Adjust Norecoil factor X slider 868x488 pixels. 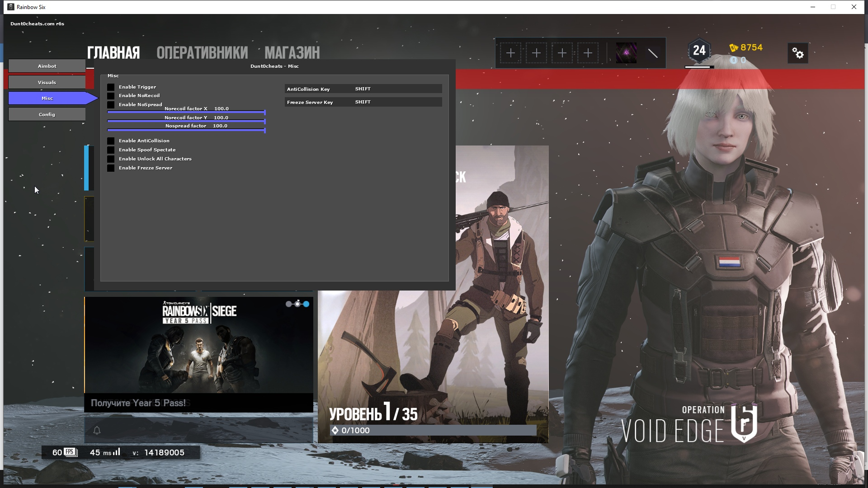[186, 112]
